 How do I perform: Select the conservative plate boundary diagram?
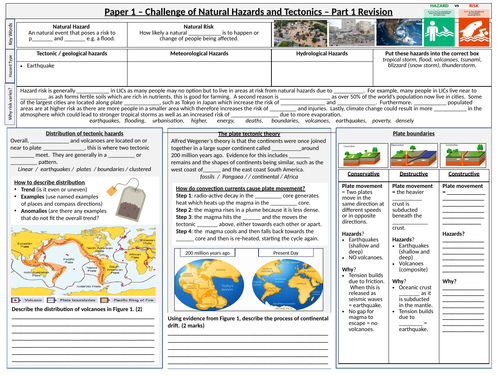363,156
